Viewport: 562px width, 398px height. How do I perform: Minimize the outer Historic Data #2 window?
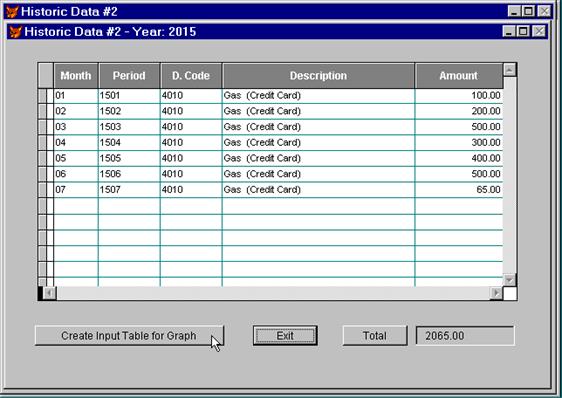point(514,11)
